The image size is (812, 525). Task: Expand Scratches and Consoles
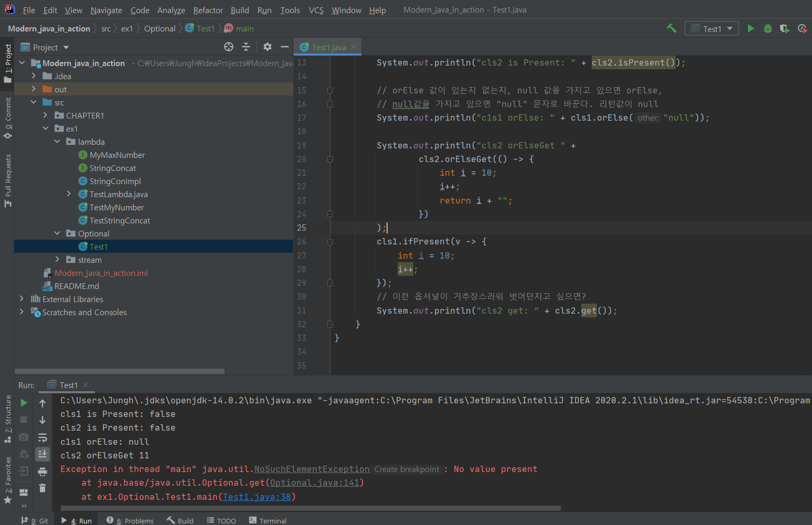22,312
